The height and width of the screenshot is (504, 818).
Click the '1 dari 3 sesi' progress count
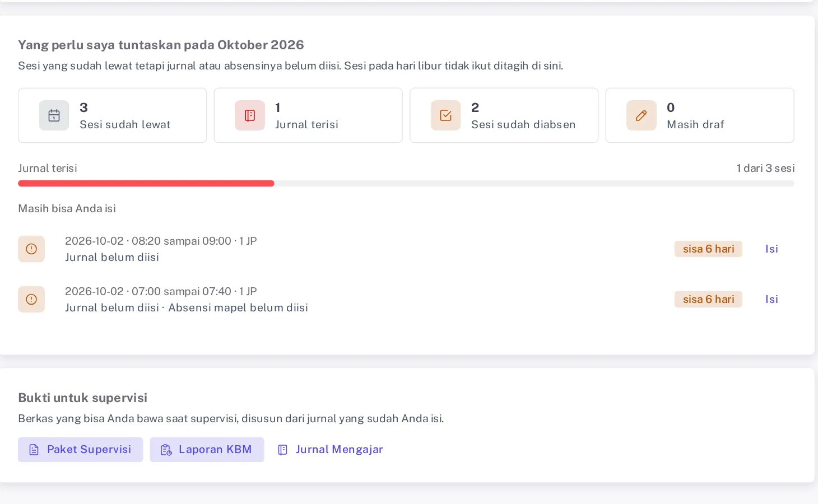tap(765, 168)
